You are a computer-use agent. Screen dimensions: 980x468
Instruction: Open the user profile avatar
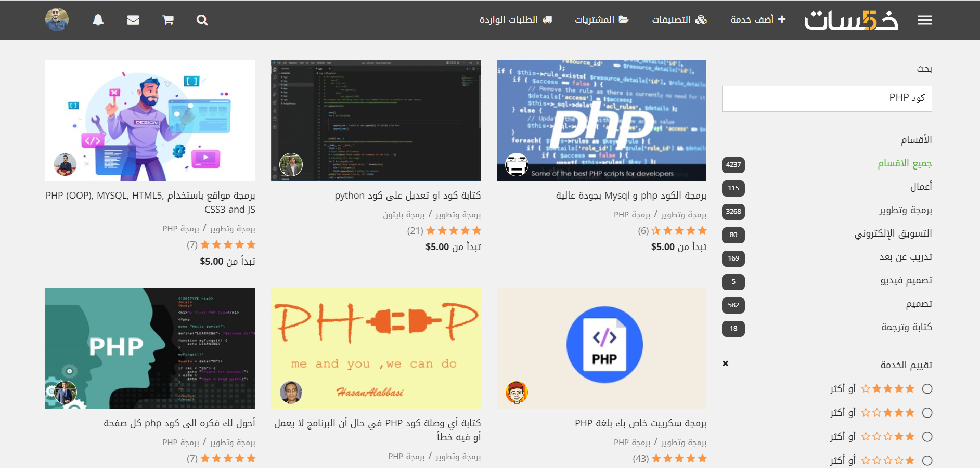coord(57,20)
